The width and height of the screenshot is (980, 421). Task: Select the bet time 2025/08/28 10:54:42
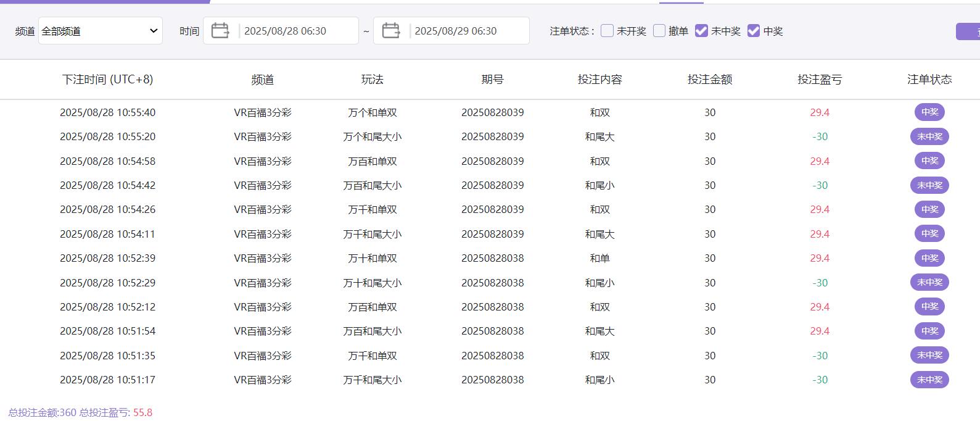[107, 185]
